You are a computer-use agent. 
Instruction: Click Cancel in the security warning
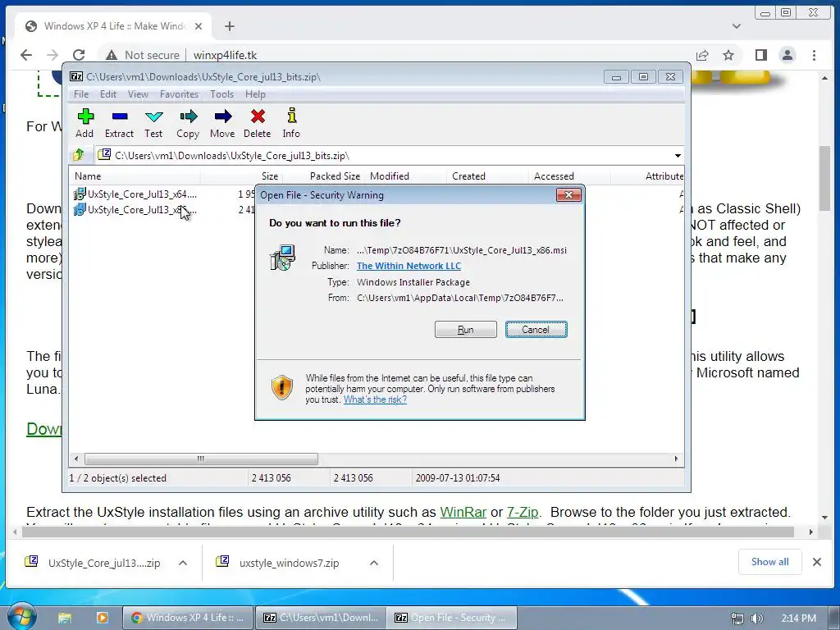[536, 330]
